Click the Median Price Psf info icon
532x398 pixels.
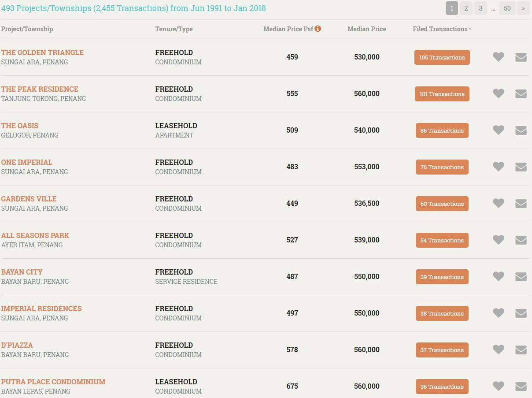(x=318, y=29)
